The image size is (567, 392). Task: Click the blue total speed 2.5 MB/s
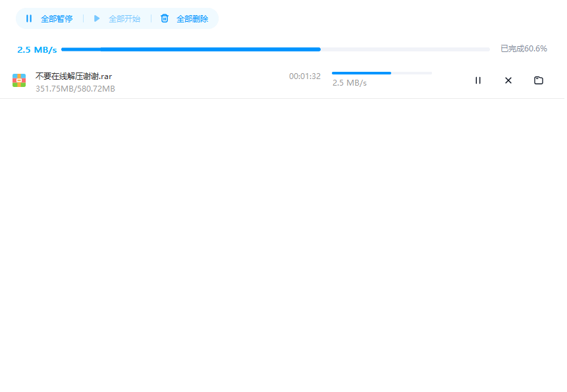[x=38, y=50]
